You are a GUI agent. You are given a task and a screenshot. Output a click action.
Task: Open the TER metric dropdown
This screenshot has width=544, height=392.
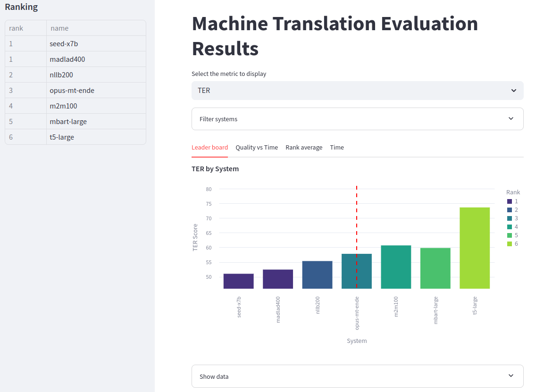click(x=357, y=91)
